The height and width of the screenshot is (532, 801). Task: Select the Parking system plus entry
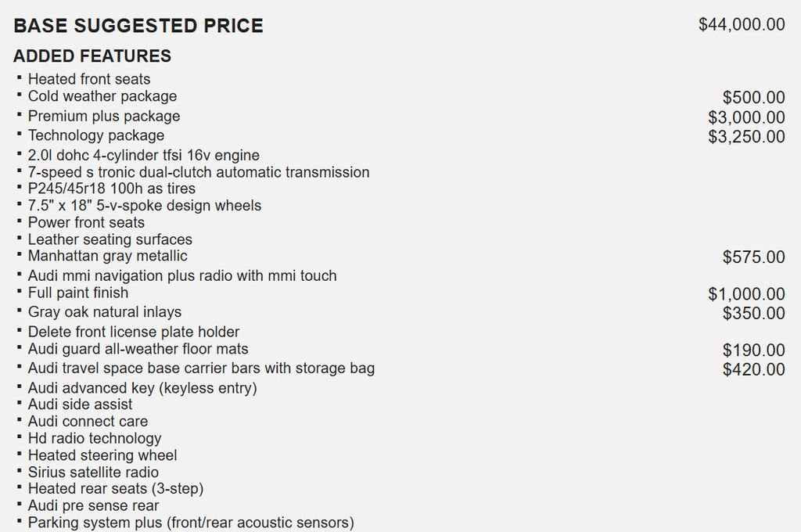(191, 523)
